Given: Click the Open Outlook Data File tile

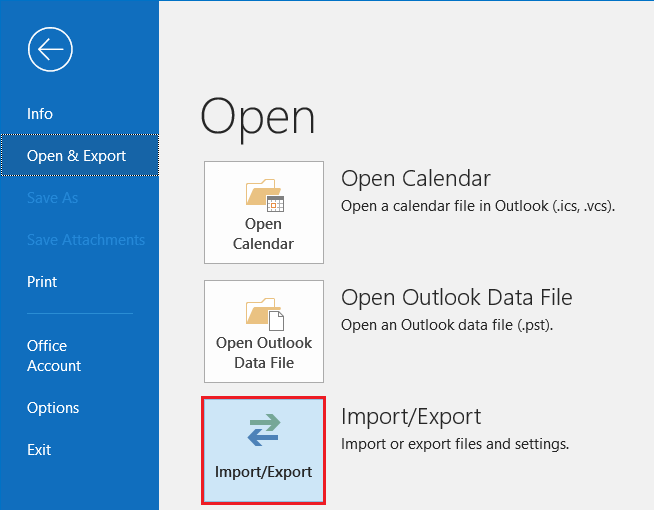Looking at the screenshot, I should coord(264,332).
